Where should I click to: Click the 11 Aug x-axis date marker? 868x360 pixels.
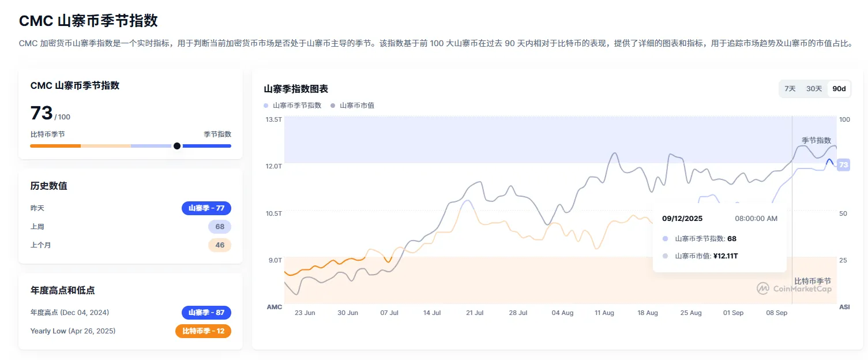[x=604, y=313]
